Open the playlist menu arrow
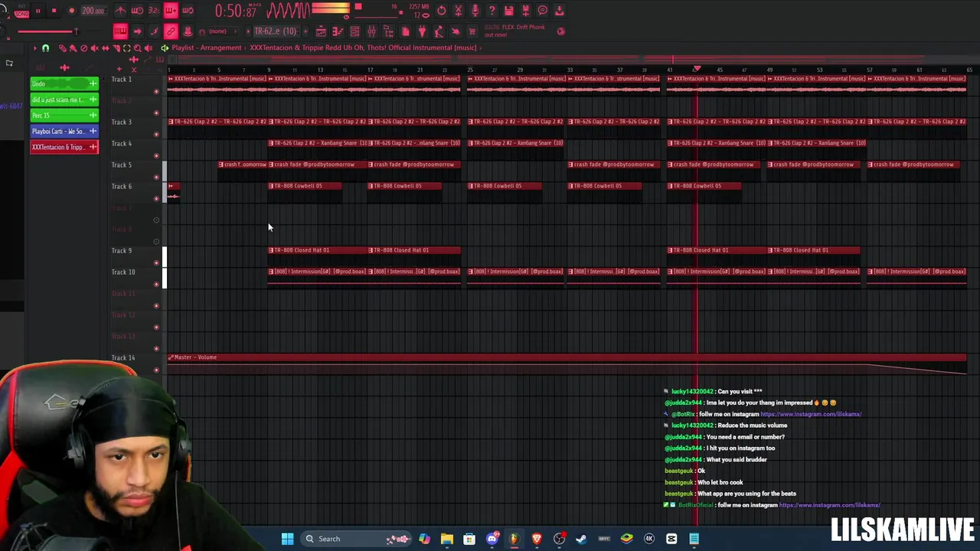Image resolution: width=980 pixels, height=551 pixels. [34, 48]
